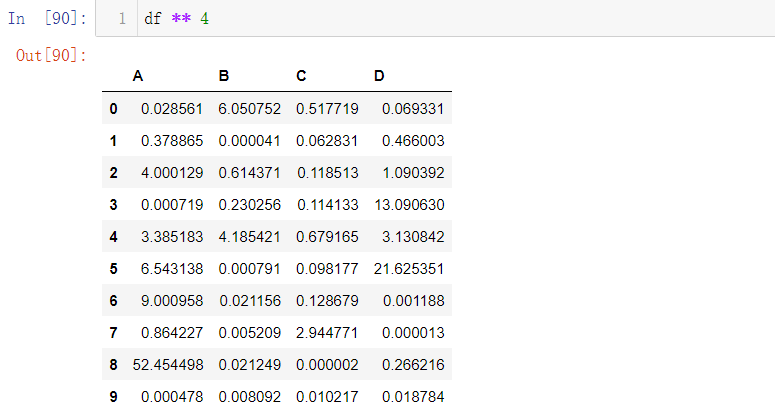Click cell value 9.000958
The width and height of the screenshot is (775, 407).
click(172, 301)
